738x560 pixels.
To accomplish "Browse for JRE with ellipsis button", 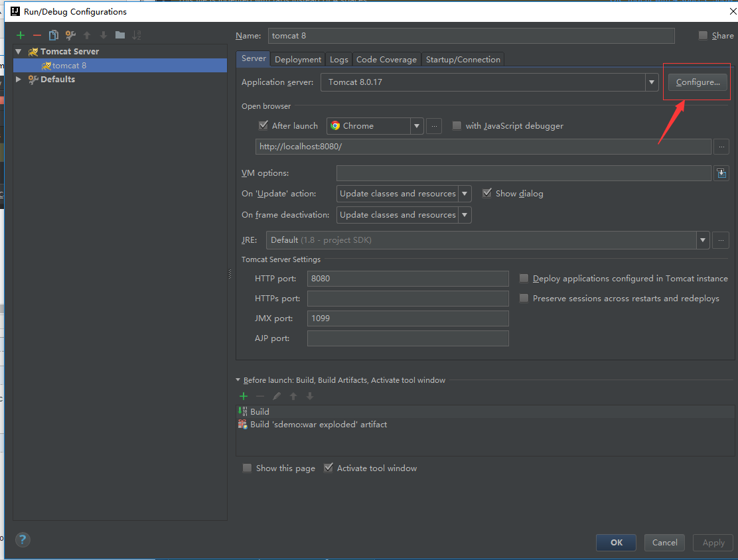I will point(721,240).
